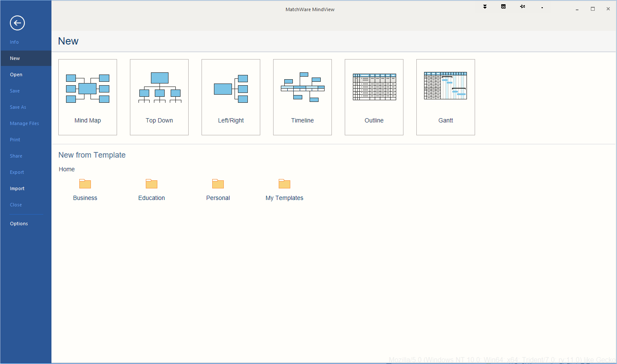Create a new Mind Map document

[x=87, y=97]
